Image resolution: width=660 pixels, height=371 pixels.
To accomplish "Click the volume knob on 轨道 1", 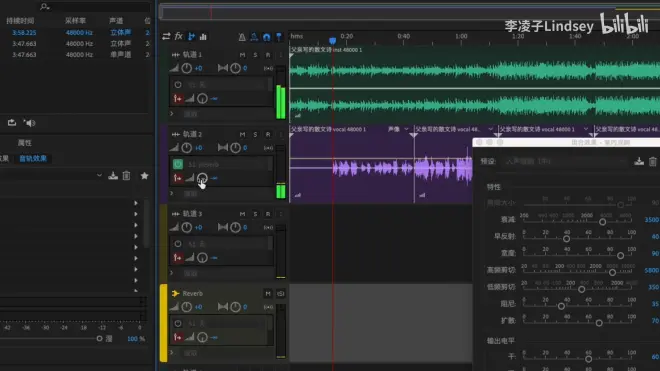I will 186,68.
